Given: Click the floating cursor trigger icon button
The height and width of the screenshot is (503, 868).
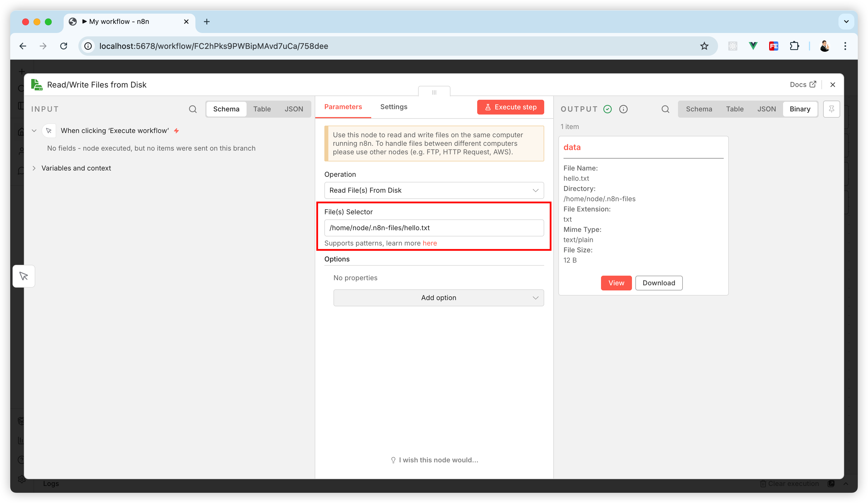Looking at the screenshot, I should pos(24,276).
